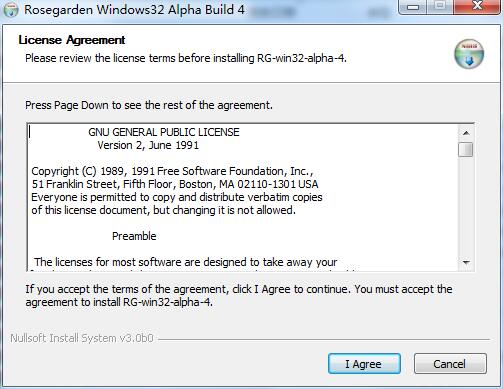Click the 'Preamble' heading in license text
The image size is (503, 389).
coord(134,236)
